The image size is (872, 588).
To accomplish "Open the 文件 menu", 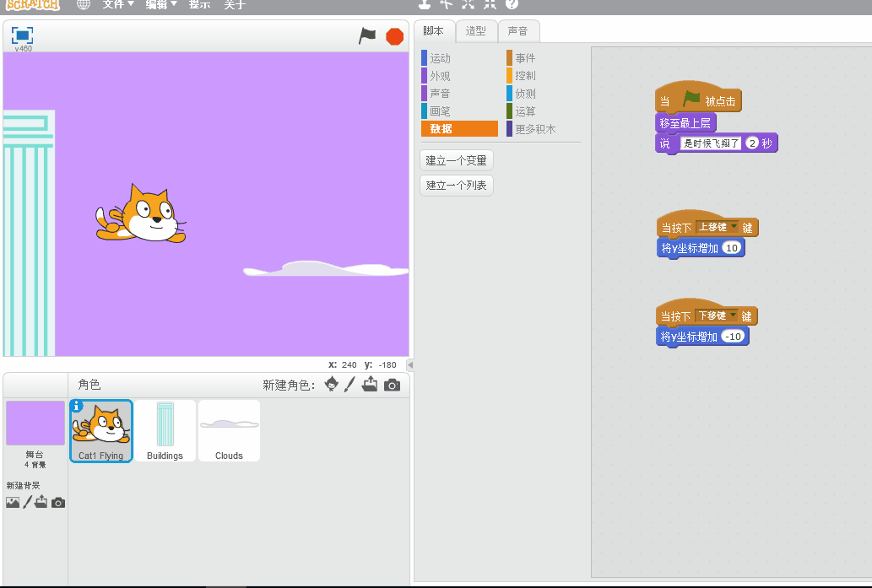I will (x=118, y=4).
